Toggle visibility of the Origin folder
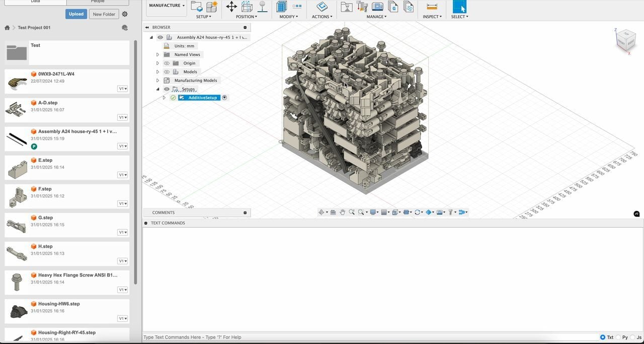Viewport: 644px width, 344px height. 167,63
